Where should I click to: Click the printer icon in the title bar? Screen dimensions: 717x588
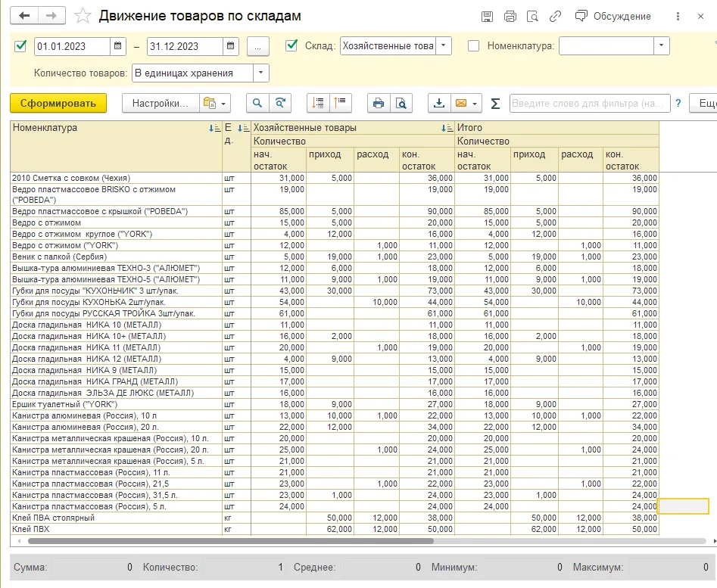[x=510, y=17]
